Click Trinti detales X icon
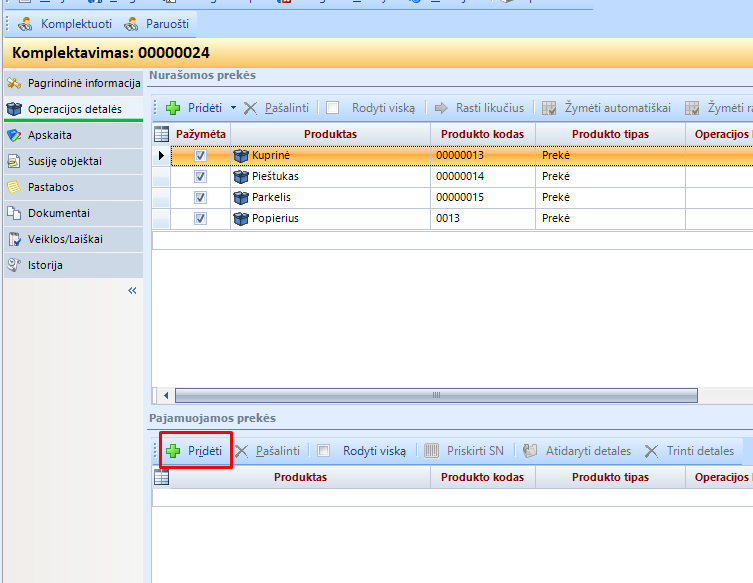753x583 pixels. (x=652, y=451)
